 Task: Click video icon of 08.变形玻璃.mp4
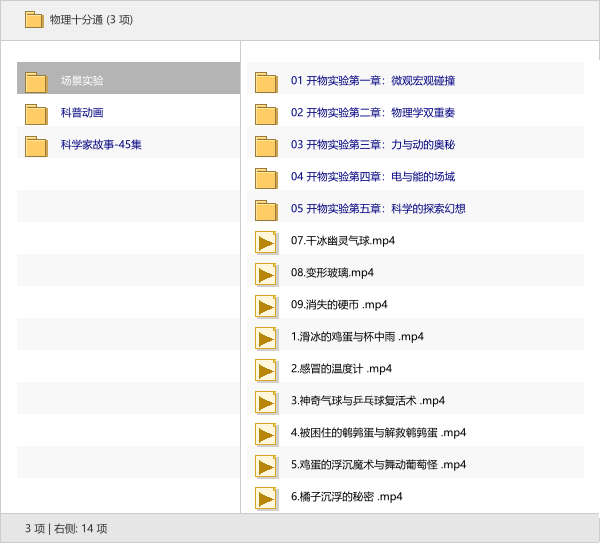click(x=265, y=274)
